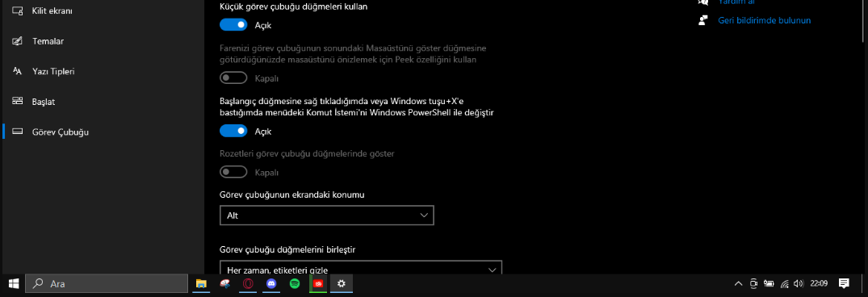
Task: Open the battery status tray icon
Action: (x=769, y=284)
